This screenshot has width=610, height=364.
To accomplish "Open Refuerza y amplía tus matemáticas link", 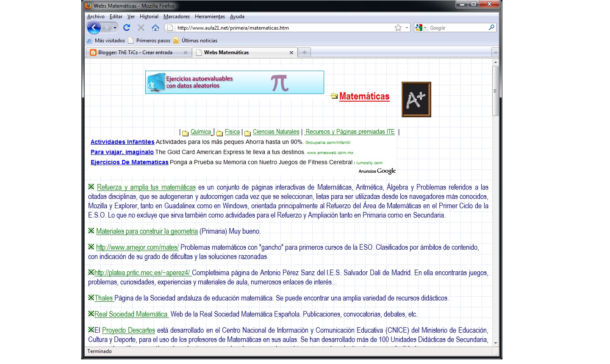I will click(x=146, y=187).
